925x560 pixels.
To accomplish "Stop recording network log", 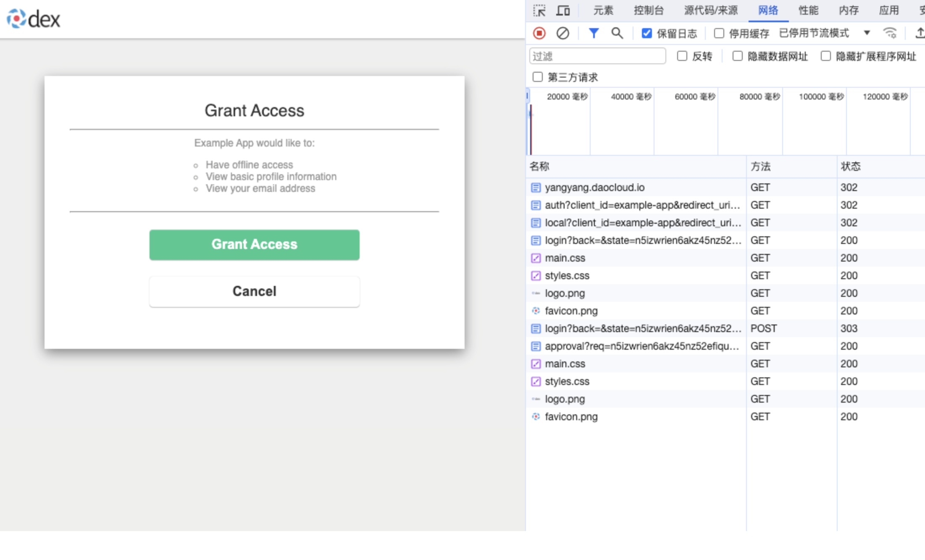I will tap(539, 33).
